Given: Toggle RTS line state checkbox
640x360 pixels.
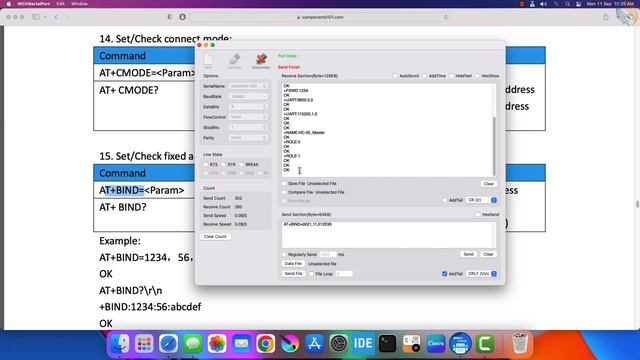Looking at the screenshot, I should click(x=206, y=164).
